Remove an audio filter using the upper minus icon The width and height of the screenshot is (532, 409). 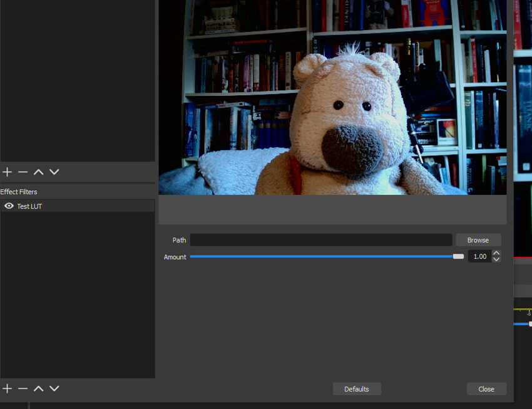point(23,172)
